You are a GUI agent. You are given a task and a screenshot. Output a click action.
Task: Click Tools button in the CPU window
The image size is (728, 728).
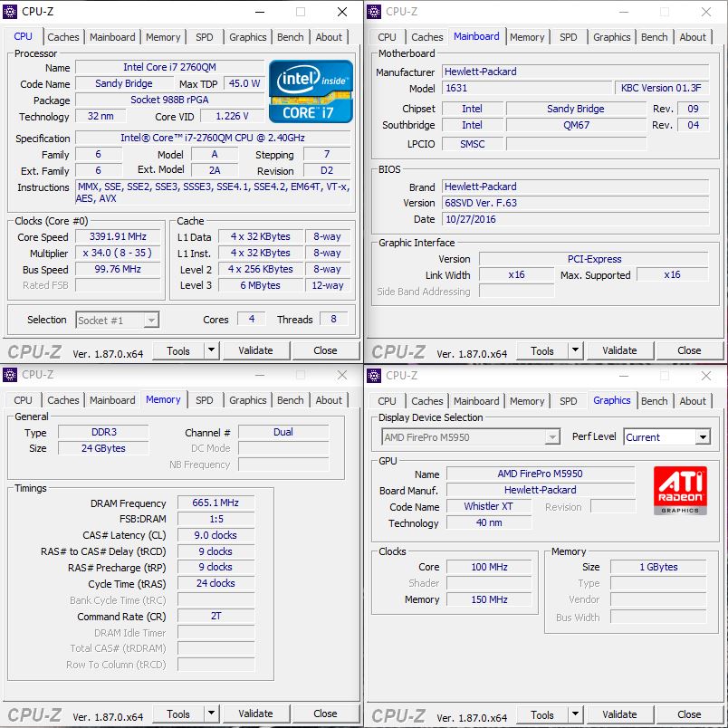178,351
